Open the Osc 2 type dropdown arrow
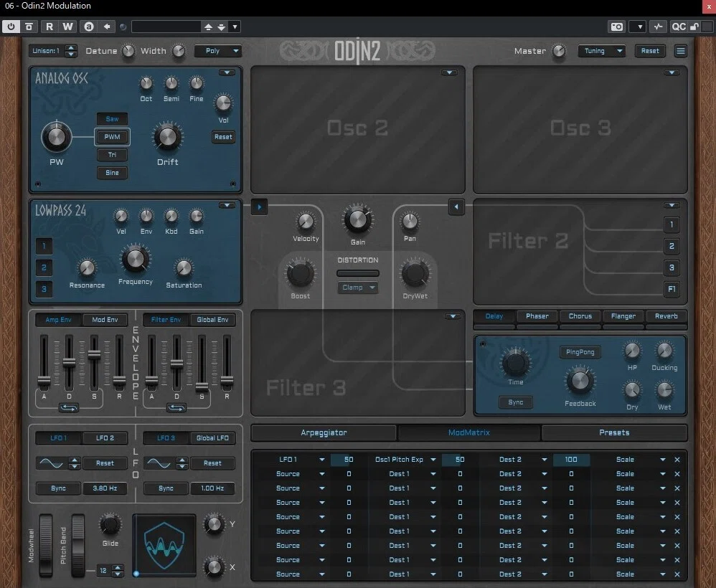 (x=449, y=72)
